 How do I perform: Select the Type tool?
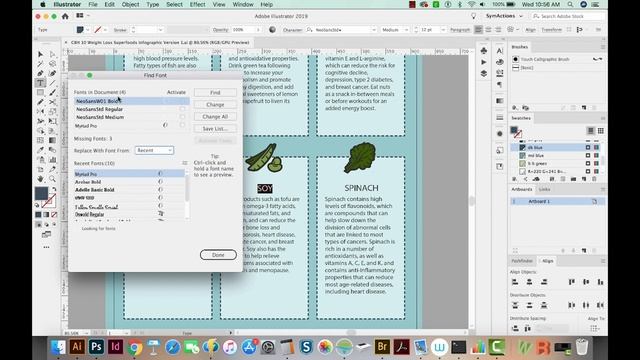click(40, 83)
